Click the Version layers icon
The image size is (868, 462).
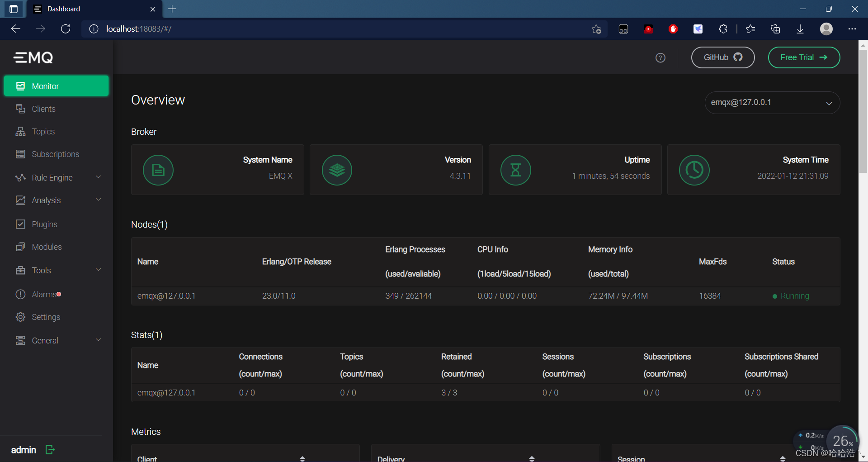pos(337,170)
